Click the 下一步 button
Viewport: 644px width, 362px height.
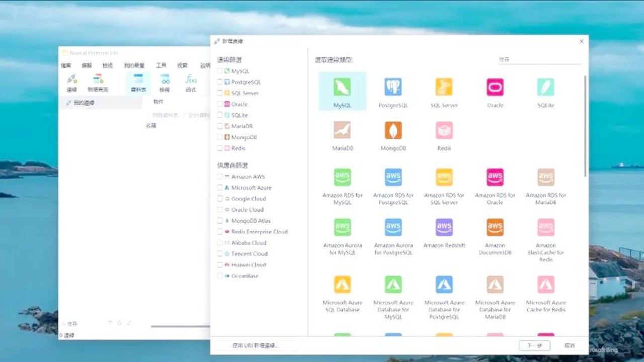(x=534, y=346)
